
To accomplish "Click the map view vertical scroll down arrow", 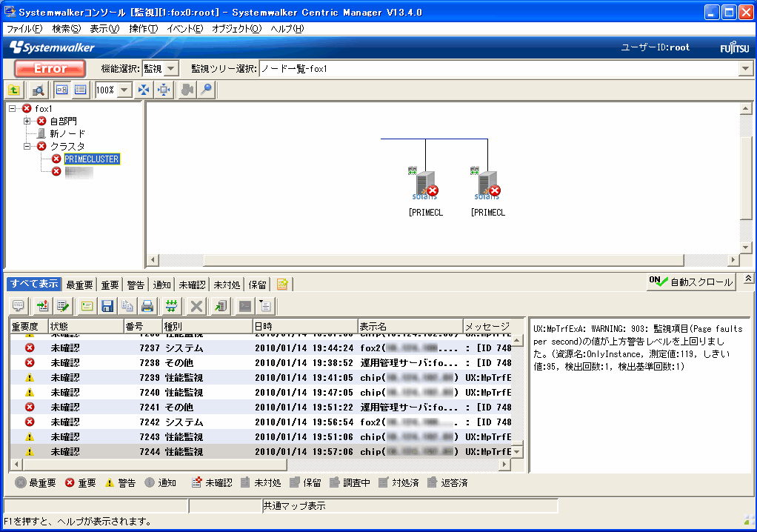I will coord(746,247).
